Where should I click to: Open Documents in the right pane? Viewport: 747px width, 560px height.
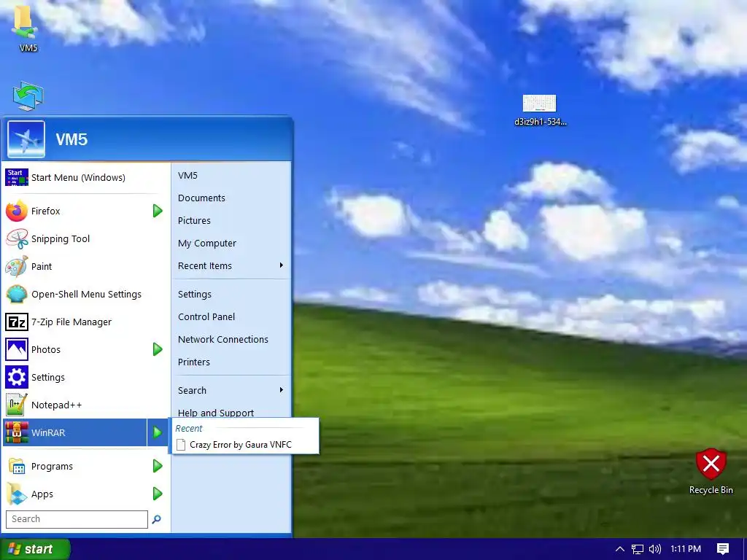point(231,198)
